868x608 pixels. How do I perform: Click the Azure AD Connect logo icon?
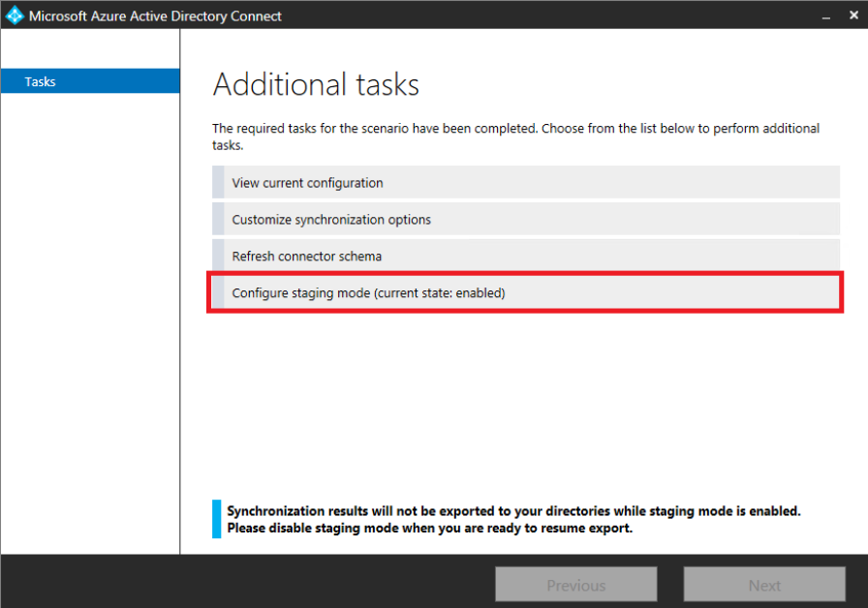(x=15, y=15)
